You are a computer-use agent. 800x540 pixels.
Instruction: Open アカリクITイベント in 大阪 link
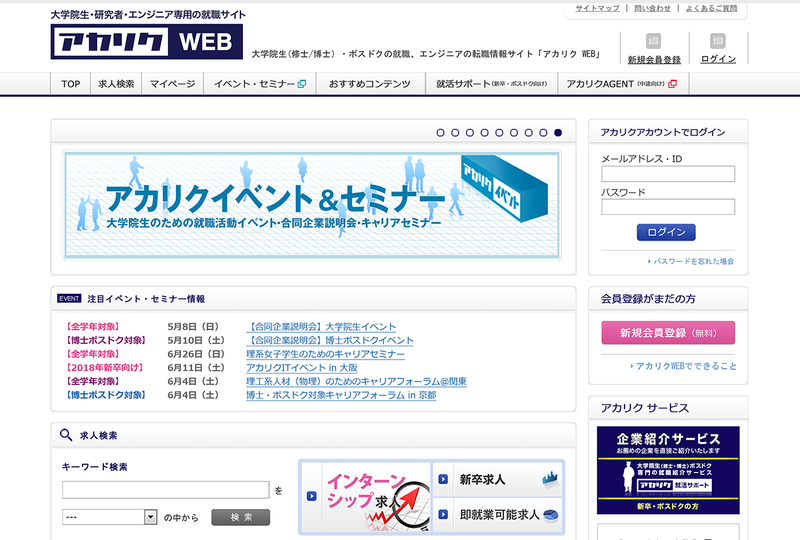(x=302, y=368)
